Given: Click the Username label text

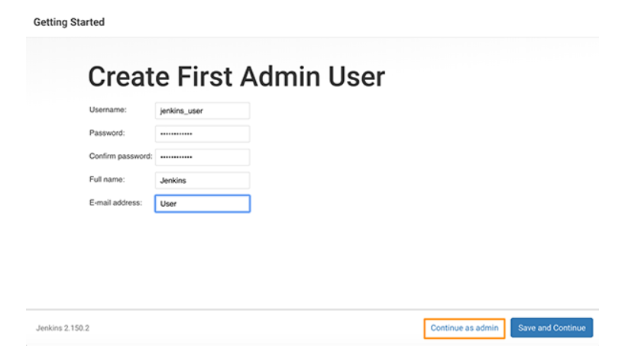Looking at the screenshot, I should [108, 110].
